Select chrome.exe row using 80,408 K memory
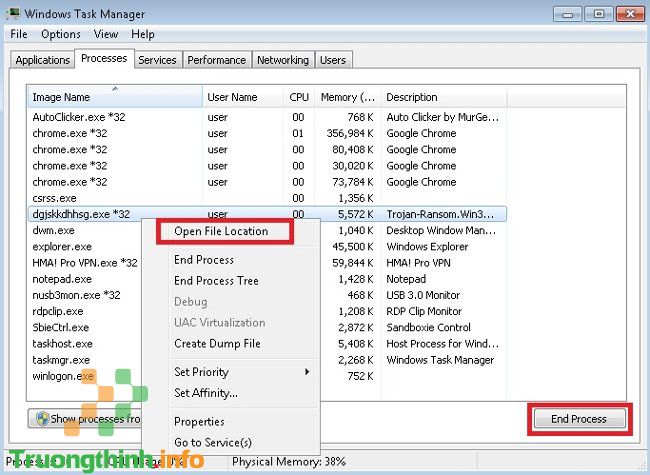This screenshot has height=475, width=650. 267,150
